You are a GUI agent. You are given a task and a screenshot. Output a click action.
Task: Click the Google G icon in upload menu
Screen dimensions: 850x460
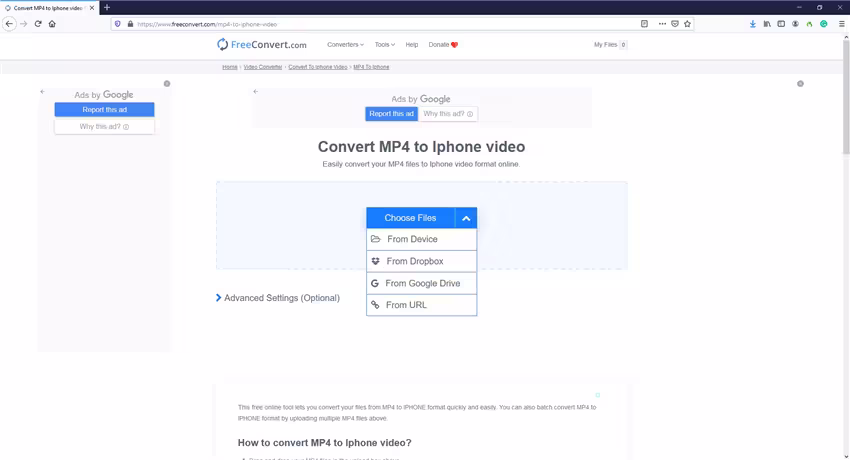click(375, 283)
